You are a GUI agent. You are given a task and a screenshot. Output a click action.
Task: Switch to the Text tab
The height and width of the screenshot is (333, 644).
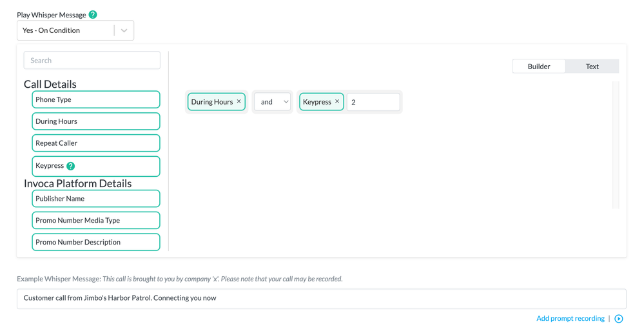point(592,66)
